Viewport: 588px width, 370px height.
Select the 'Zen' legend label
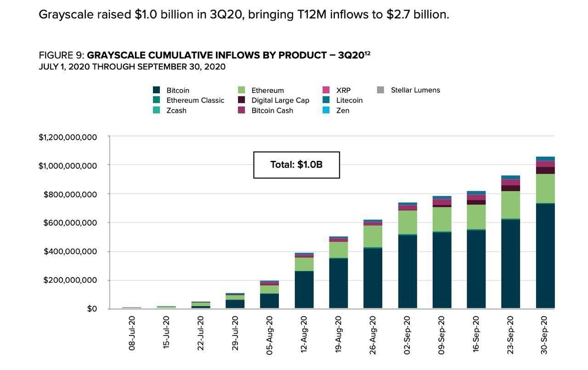pyautogui.click(x=343, y=110)
